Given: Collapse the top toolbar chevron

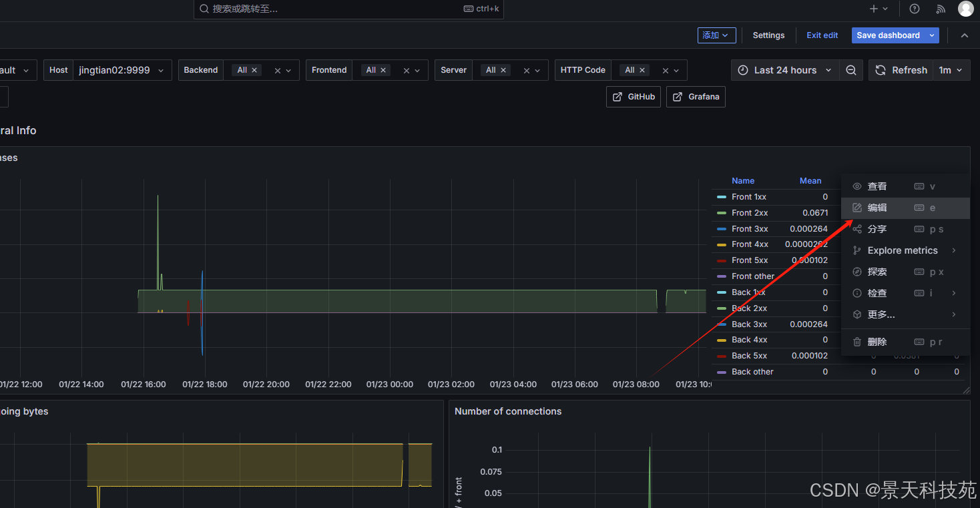Looking at the screenshot, I should click(964, 35).
